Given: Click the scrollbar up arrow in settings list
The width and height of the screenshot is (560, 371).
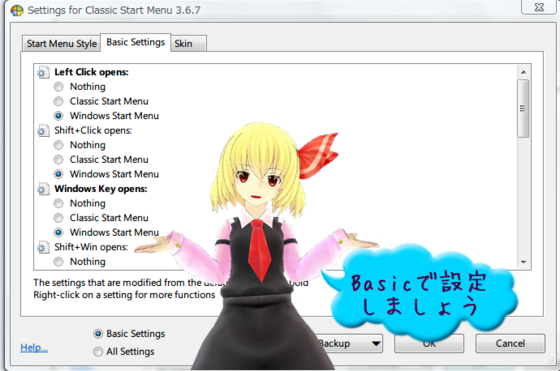Looking at the screenshot, I should (523, 72).
